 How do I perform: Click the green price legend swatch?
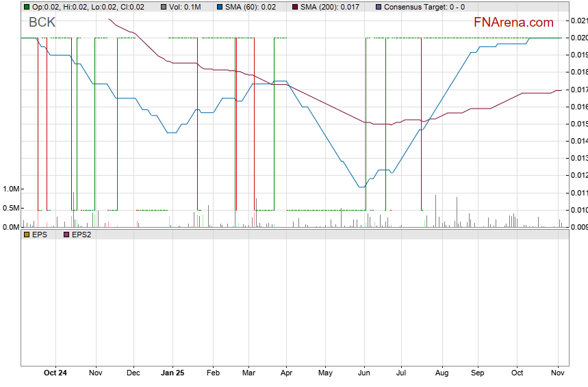pyautogui.click(x=26, y=7)
